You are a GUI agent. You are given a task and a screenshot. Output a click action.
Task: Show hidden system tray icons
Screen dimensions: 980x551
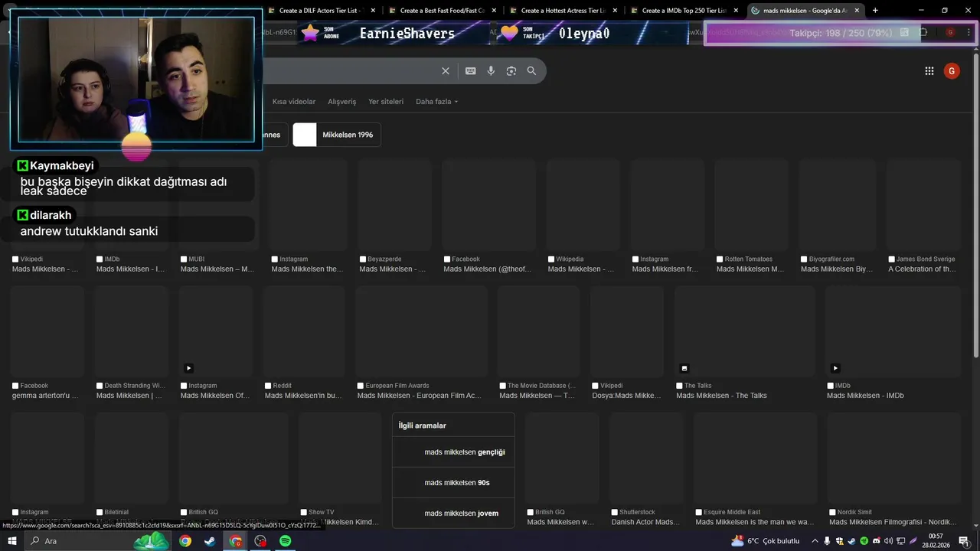(x=815, y=541)
